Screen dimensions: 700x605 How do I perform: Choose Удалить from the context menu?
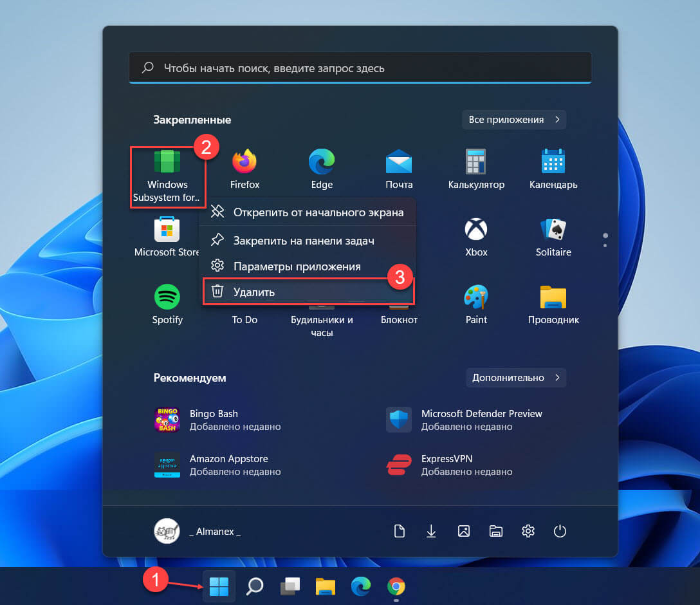click(308, 292)
